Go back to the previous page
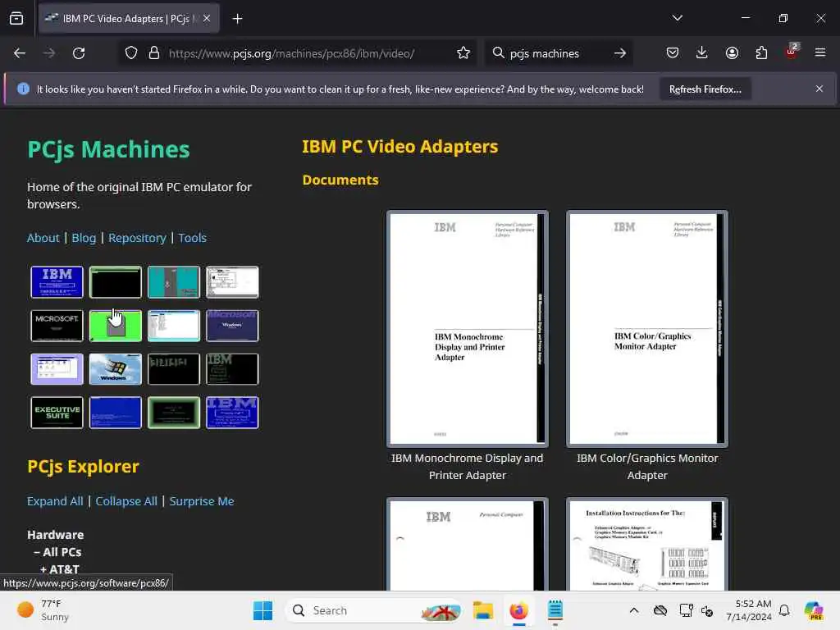Screen dimensions: 840x630 click(20, 53)
